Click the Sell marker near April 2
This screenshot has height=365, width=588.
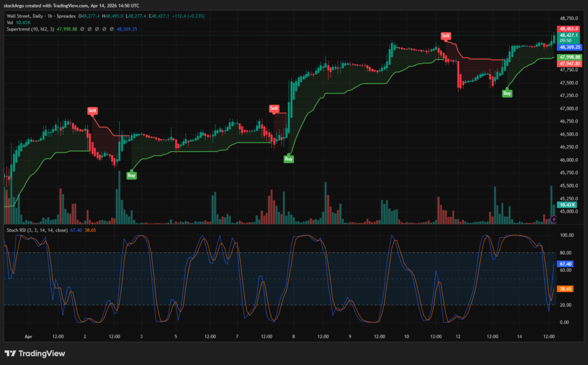(92, 110)
